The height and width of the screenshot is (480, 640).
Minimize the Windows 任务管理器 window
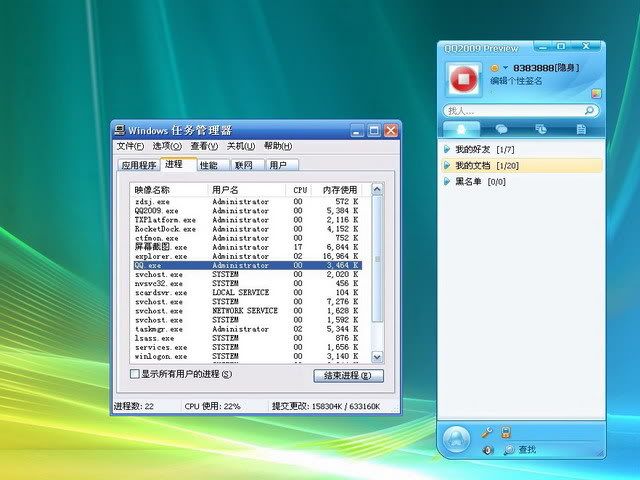point(356,131)
